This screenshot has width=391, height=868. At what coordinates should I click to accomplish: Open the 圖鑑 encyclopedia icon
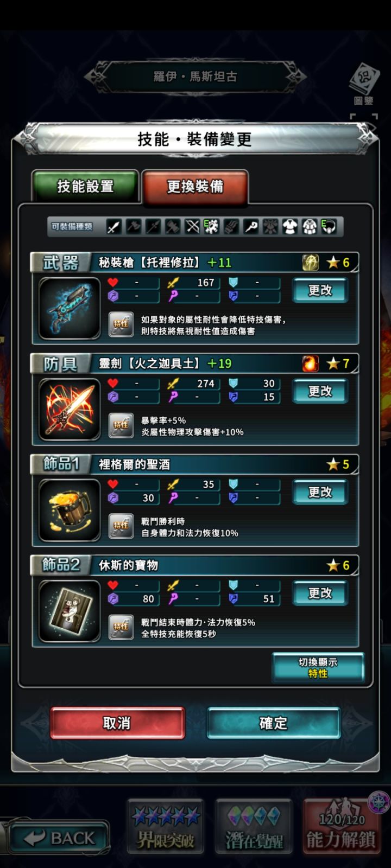[363, 85]
